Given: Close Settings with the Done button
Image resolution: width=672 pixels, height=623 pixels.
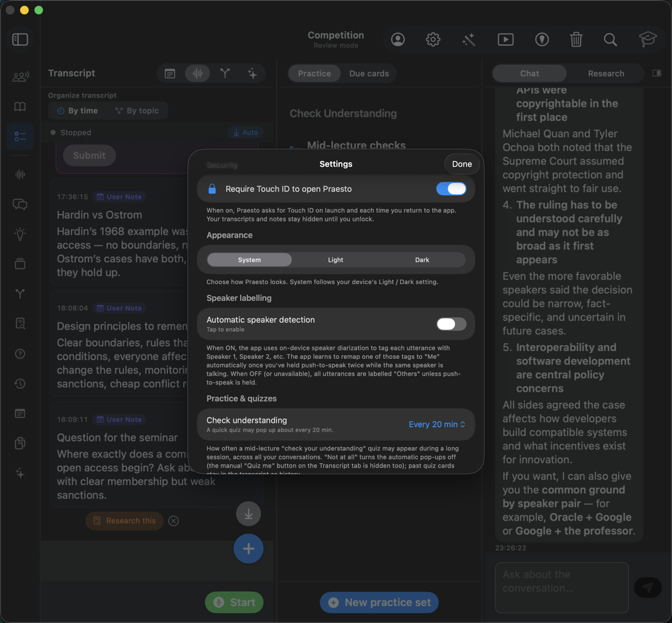Looking at the screenshot, I should click(462, 164).
